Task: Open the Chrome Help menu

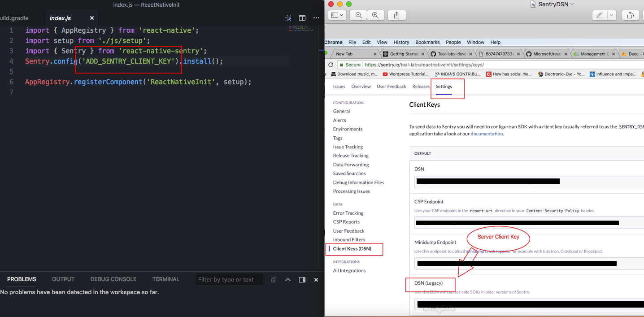Action: pos(496,42)
